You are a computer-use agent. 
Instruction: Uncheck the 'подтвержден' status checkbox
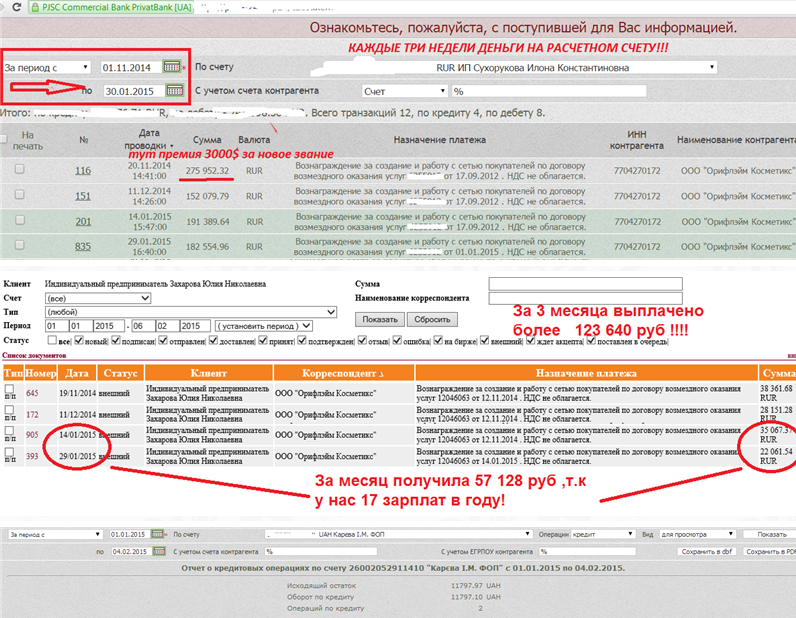pyautogui.click(x=302, y=340)
